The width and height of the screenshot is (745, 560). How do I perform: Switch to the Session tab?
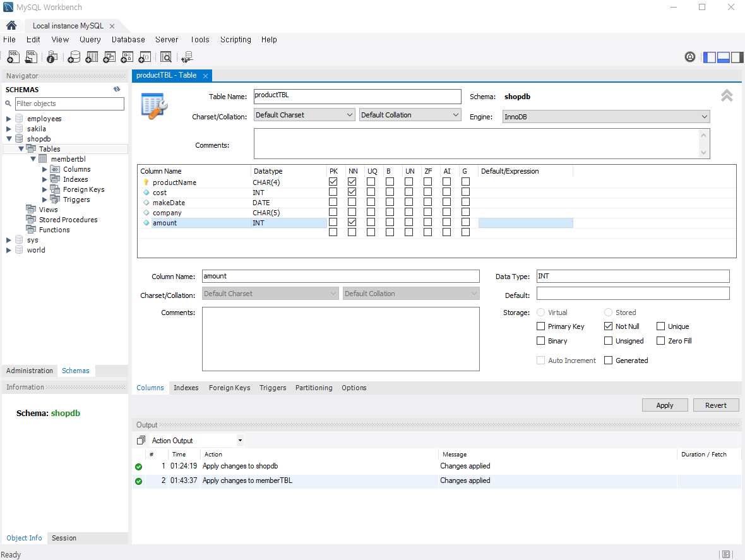pos(64,538)
